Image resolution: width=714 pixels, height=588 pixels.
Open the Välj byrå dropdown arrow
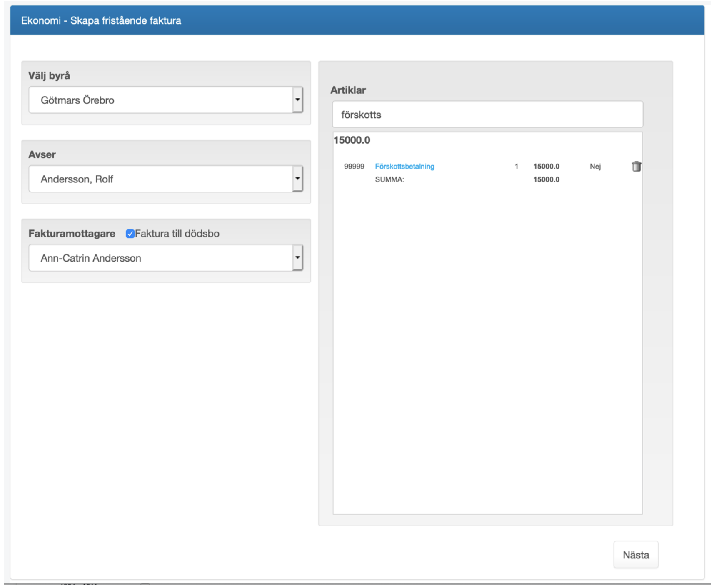click(297, 100)
